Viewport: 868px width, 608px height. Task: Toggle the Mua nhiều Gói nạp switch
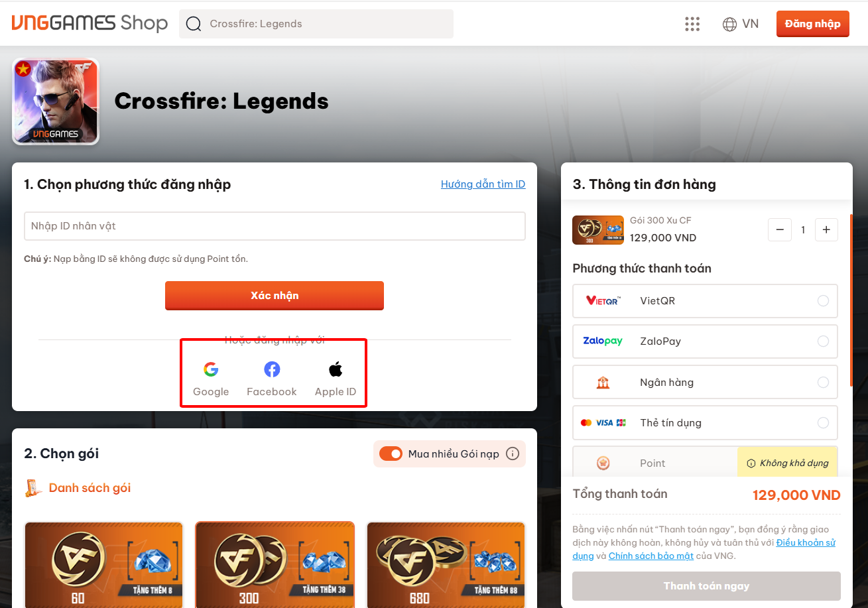click(391, 454)
